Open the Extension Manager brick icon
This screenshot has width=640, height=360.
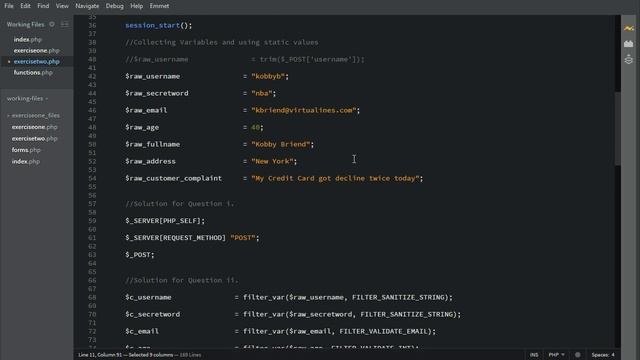[629, 44]
